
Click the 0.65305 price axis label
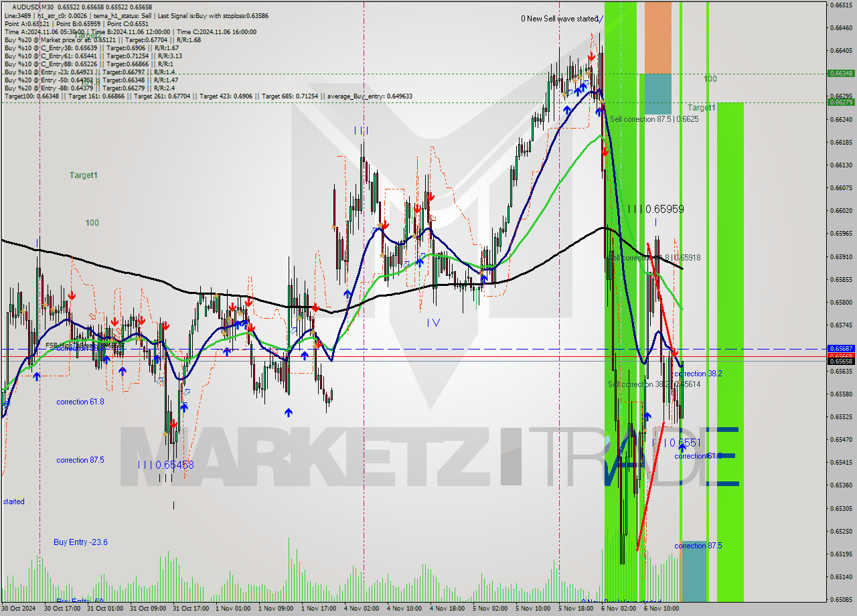[x=841, y=508]
